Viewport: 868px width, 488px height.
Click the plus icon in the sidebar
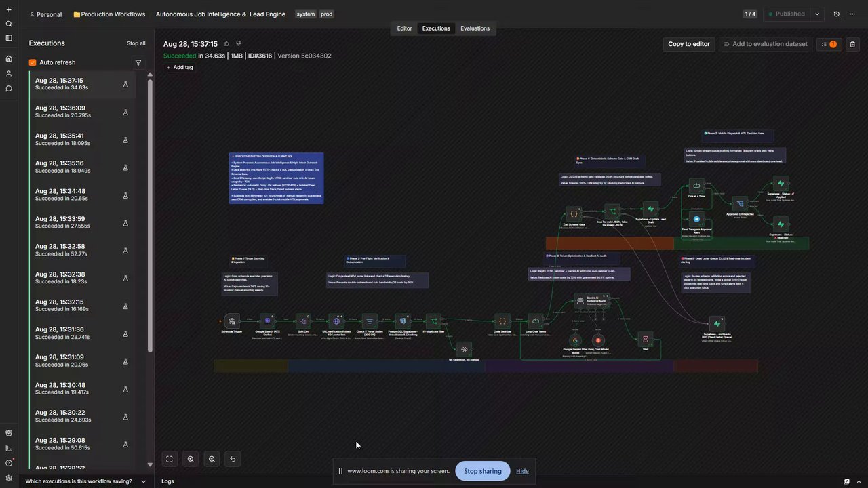tap(9, 9)
